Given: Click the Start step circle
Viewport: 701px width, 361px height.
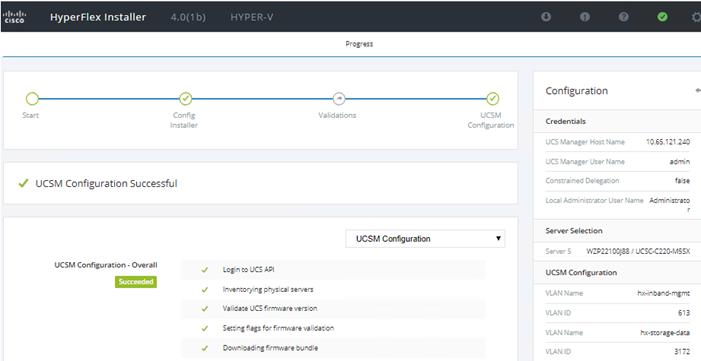Looking at the screenshot, I should [x=32, y=98].
